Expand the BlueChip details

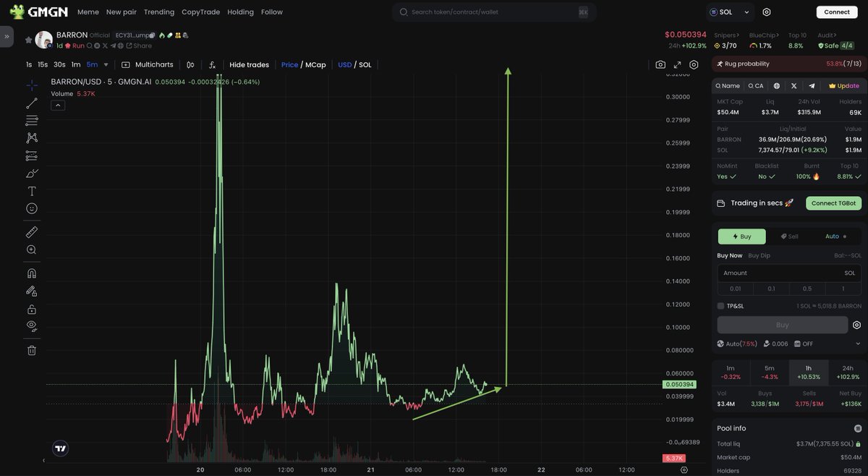click(763, 35)
